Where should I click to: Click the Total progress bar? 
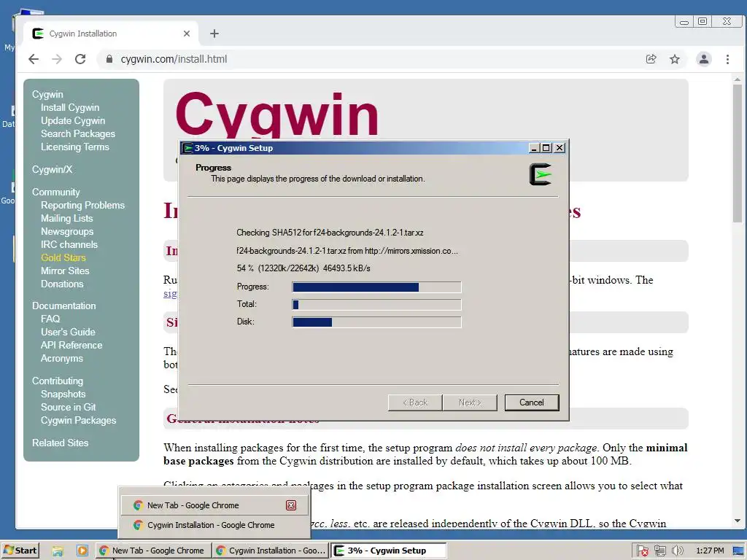(376, 304)
